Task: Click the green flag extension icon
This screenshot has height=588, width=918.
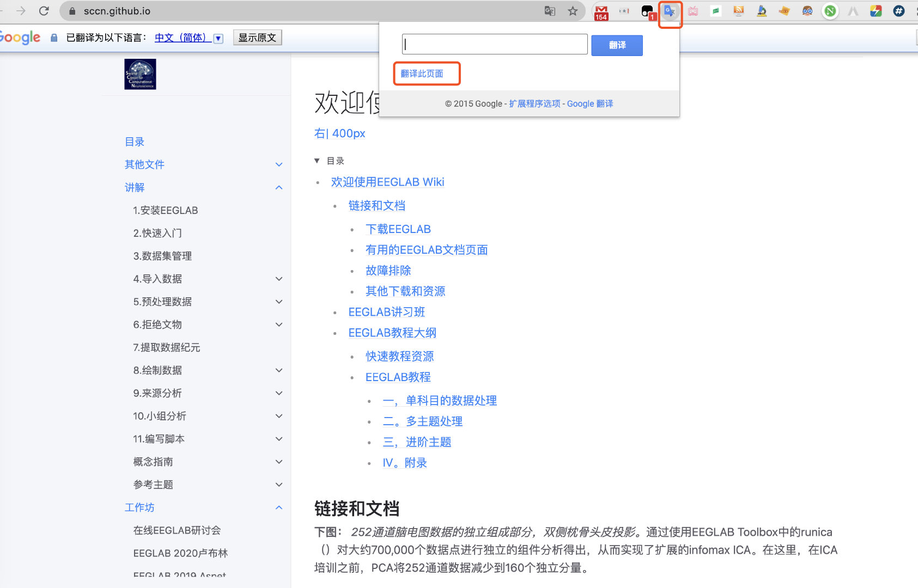Action: click(716, 11)
